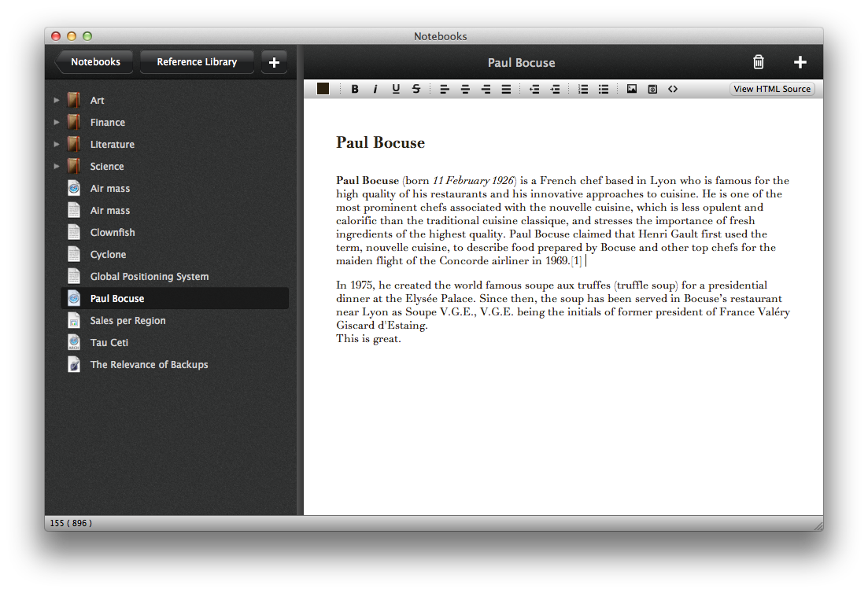
Task: Click View HTML Source button
Action: coord(772,89)
